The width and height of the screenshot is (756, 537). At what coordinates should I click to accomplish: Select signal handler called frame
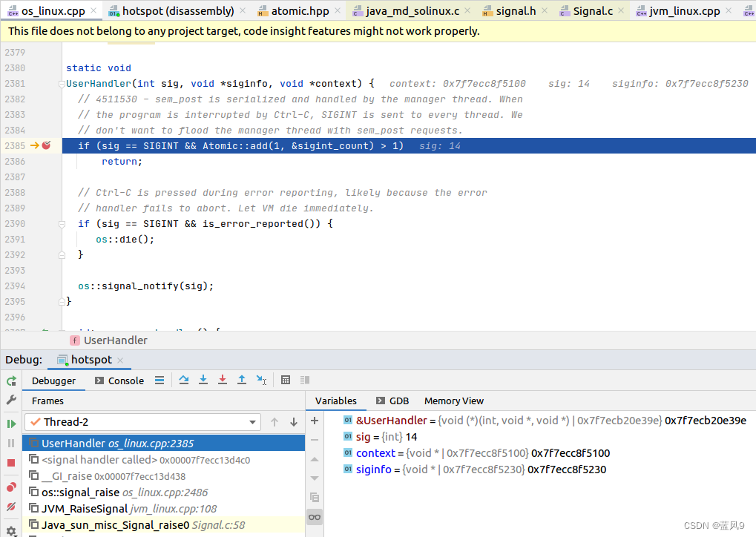(163, 460)
